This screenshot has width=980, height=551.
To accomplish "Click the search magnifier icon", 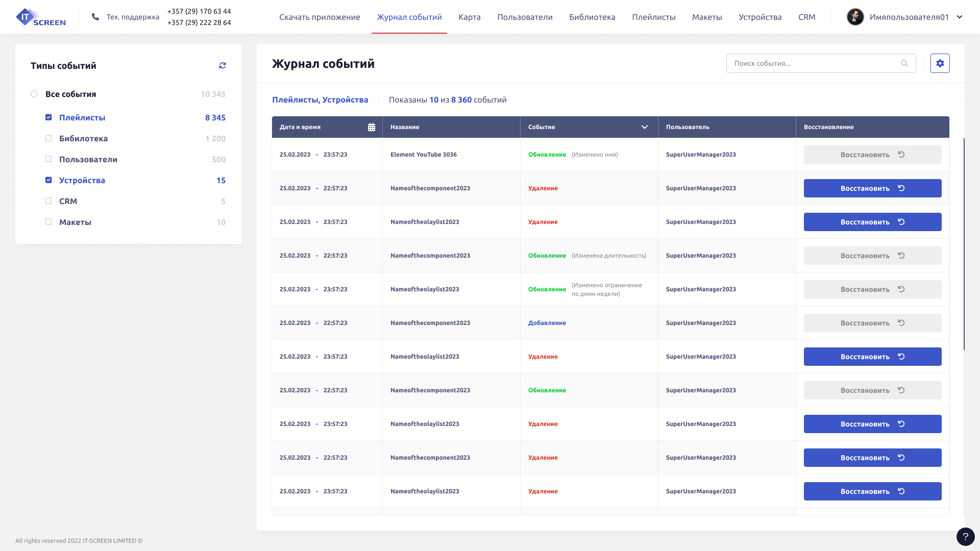I will pyautogui.click(x=904, y=63).
